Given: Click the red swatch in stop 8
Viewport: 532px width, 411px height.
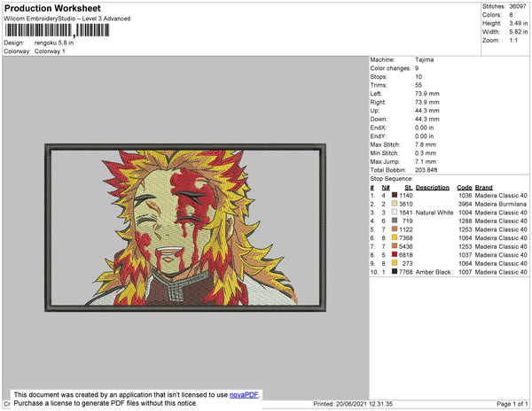Looking at the screenshot, I should 395,254.
